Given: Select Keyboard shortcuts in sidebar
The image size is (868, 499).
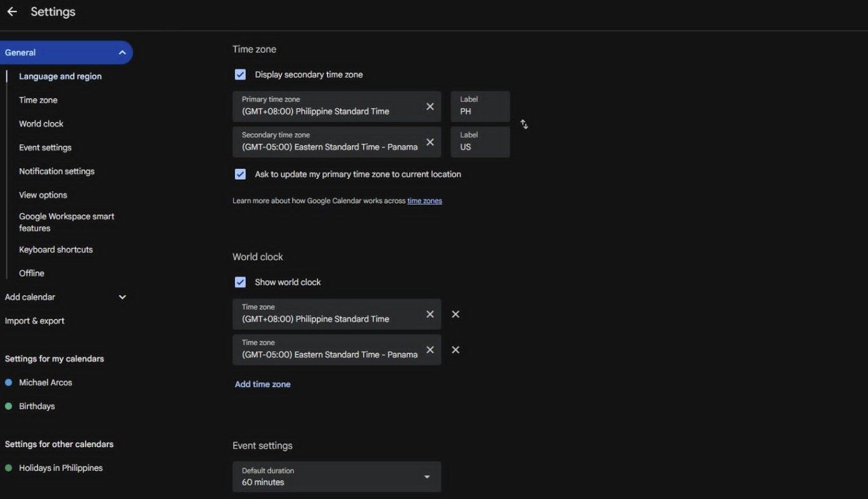Looking at the screenshot, I should pos(56,249).
